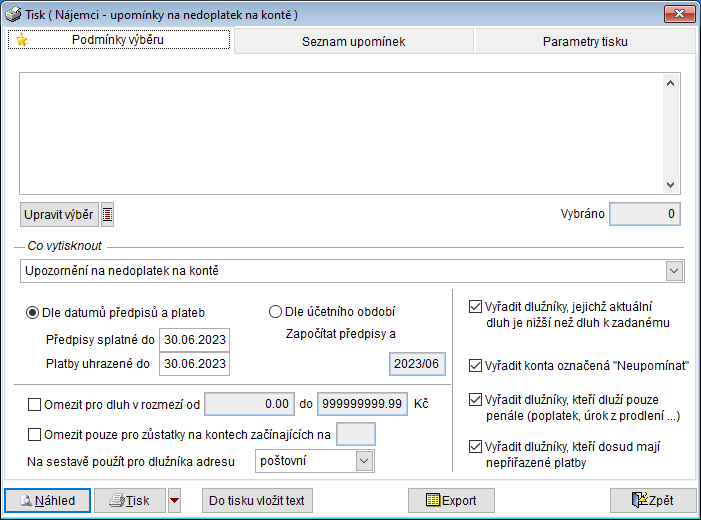Open the poštovní address dropdown
Screen dimensions: 701x520
pos(364,460)
